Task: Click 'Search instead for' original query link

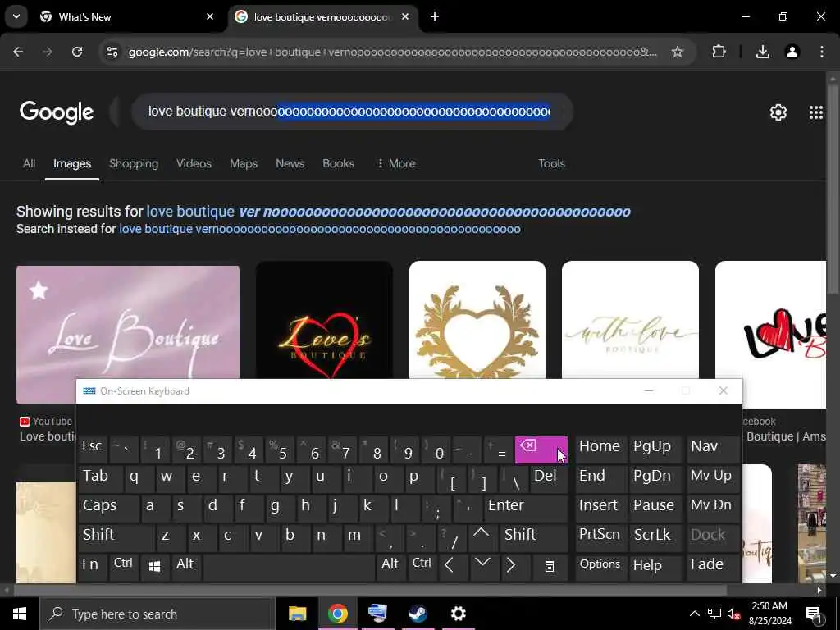Action: (319, 230)
